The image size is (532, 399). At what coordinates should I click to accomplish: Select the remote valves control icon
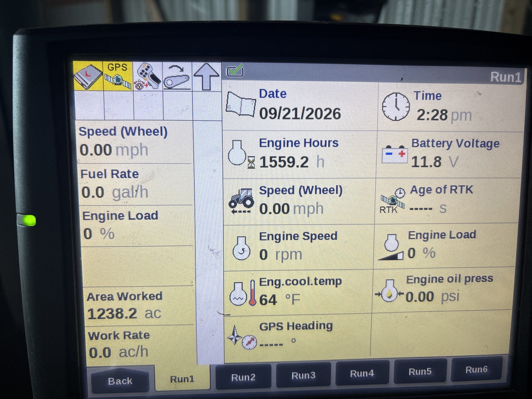click(x=148, y=76)
